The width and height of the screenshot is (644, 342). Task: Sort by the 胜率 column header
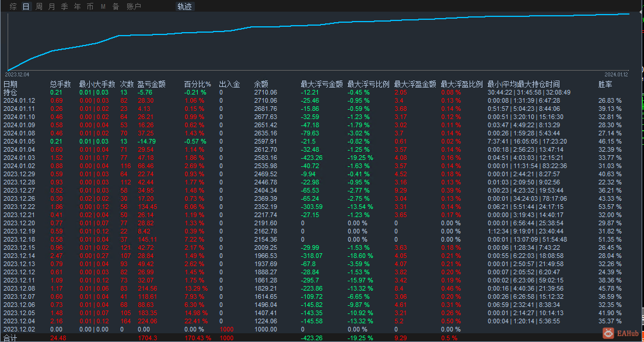605,84
